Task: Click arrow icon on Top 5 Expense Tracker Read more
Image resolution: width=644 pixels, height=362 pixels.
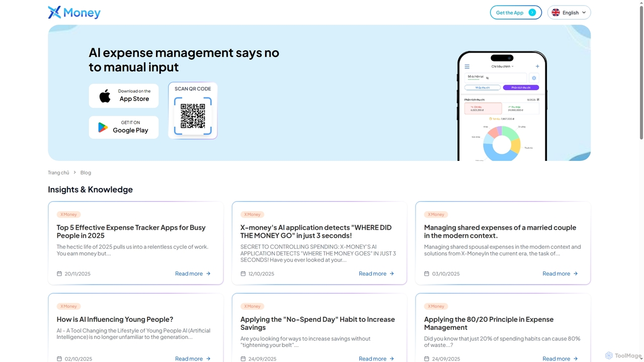Action: point(208,274)
